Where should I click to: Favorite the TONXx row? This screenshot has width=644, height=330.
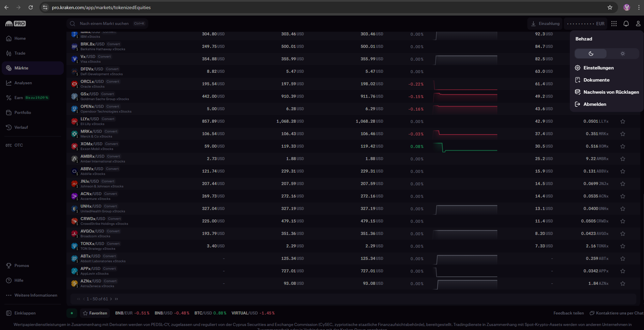pos(623,246)
